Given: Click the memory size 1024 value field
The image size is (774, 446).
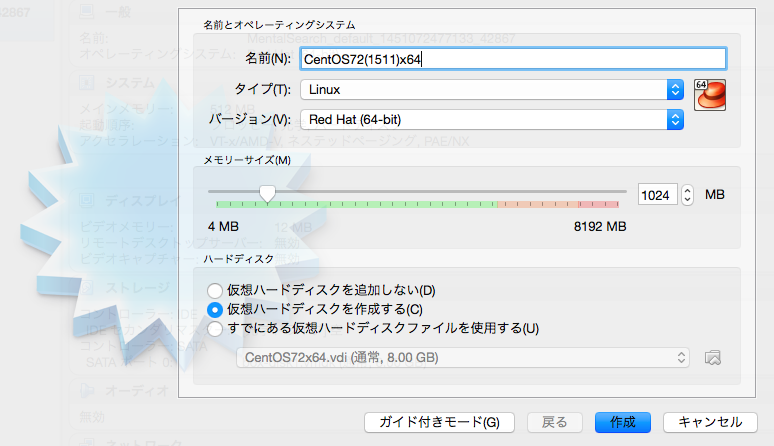Looking at the screenshot, I should pos(658,195).
